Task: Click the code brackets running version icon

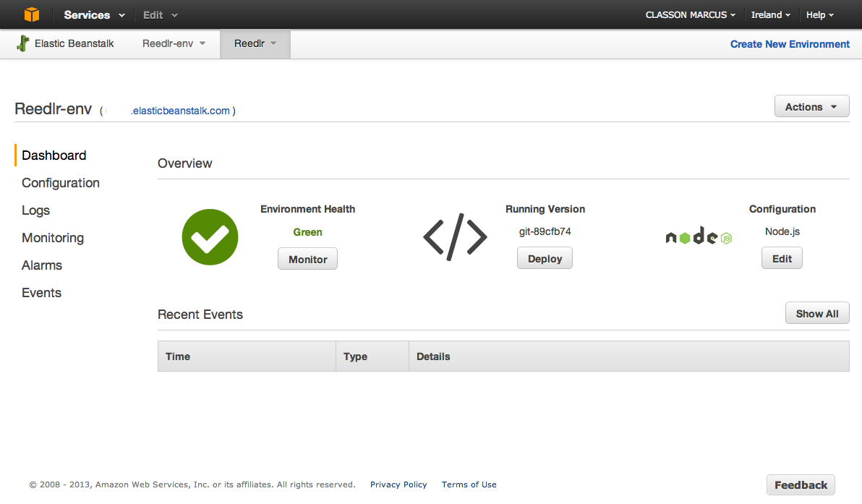Action: click(x=455, y=237)
